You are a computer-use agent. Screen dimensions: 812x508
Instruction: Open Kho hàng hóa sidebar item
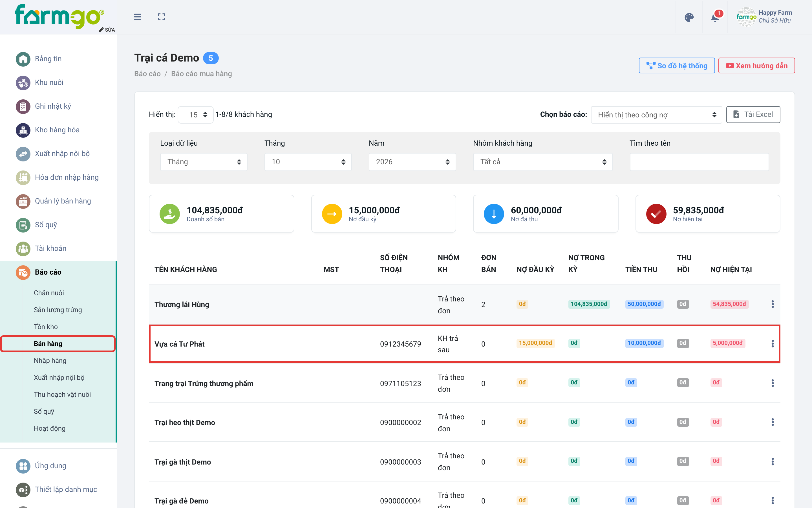click(x=57, y=130)
